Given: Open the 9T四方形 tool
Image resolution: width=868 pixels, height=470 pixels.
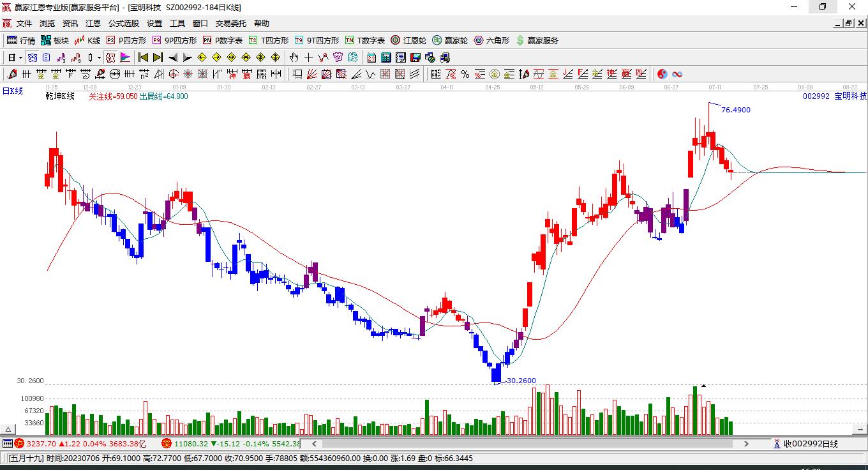Looking at the screenshot, I should tap(317, 40).
